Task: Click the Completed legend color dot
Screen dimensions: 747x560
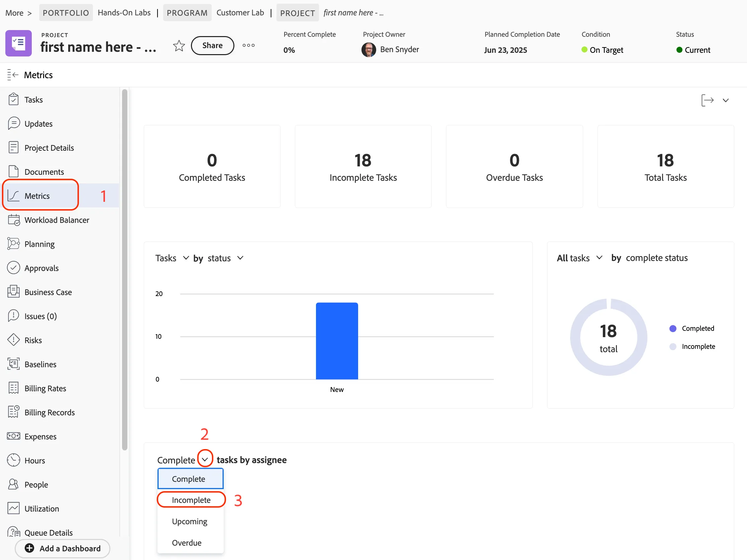Action: [x=673, y=328]
